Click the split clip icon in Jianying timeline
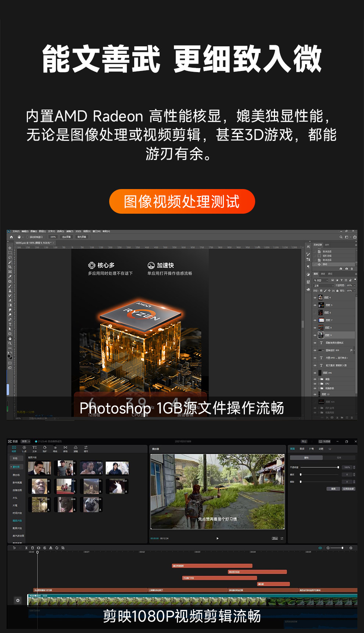Screen dimensions: 364x633 click(26, 548)
